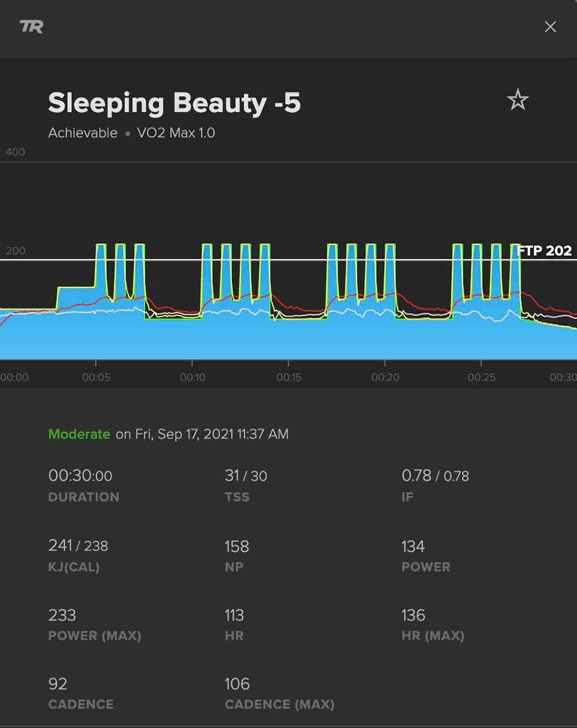577x728 pixels.
Task: Click the max power value 233
Action: pos(62,615)
